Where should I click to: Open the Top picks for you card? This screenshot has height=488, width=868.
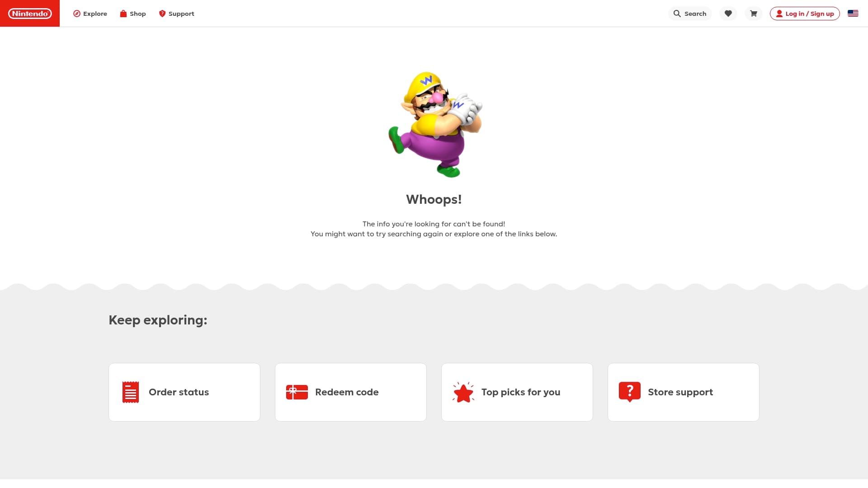pos(517,392)
